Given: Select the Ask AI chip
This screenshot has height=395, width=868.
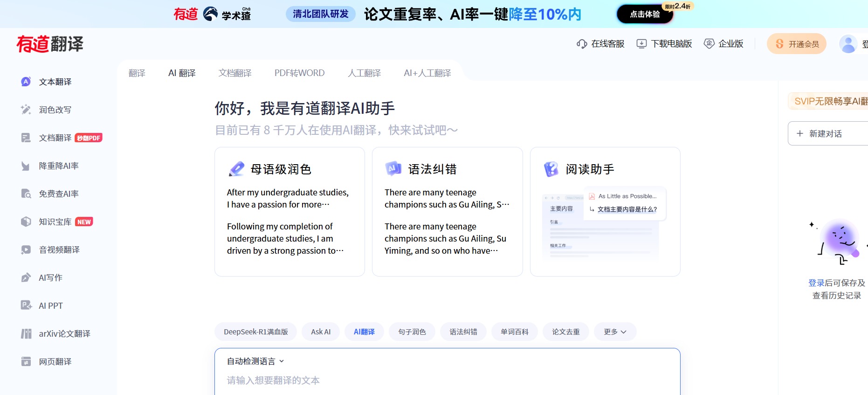Looking at the screenshot, I should coord(321,332).
